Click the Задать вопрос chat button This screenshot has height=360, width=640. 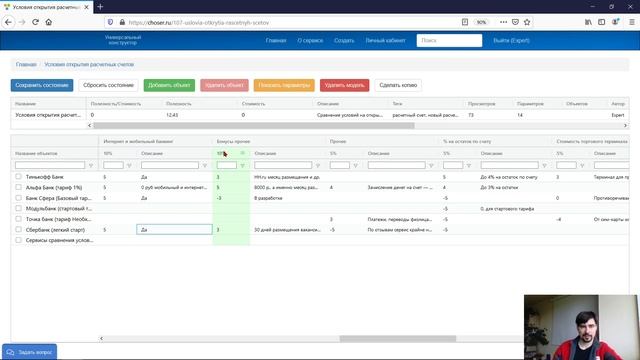pyautogui.click(x=29, y=352)
